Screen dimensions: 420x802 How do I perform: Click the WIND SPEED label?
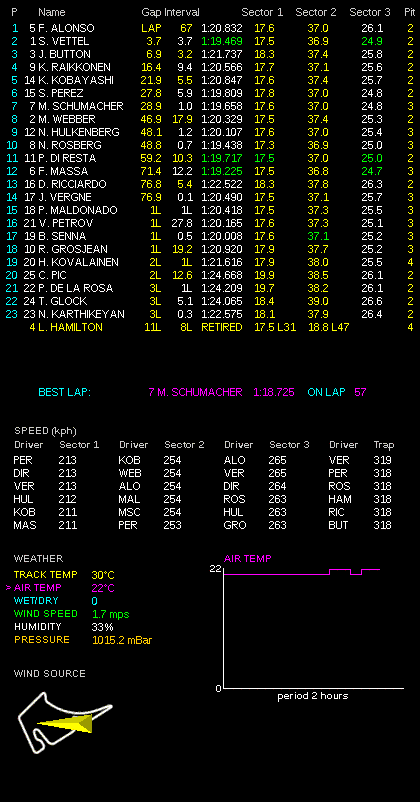[x=46, y=614]
